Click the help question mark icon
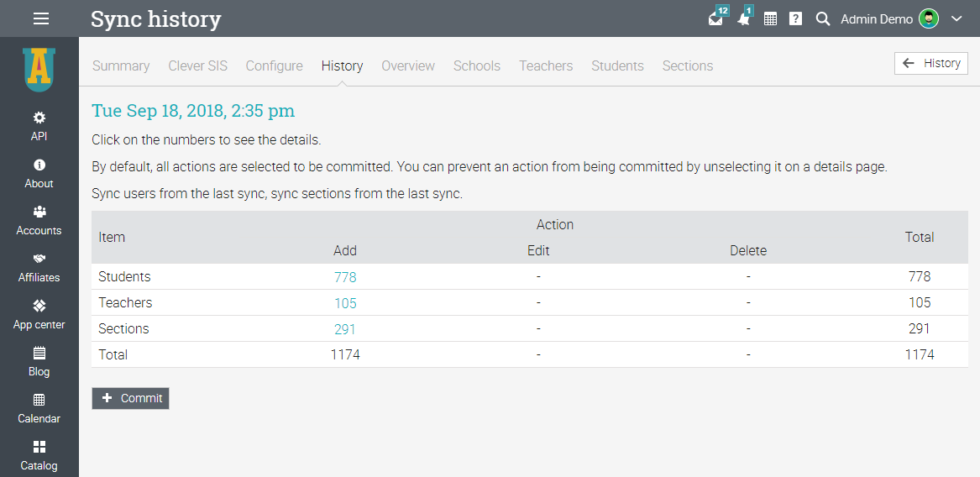The image size is (980, 477). [x=795, y=18]
